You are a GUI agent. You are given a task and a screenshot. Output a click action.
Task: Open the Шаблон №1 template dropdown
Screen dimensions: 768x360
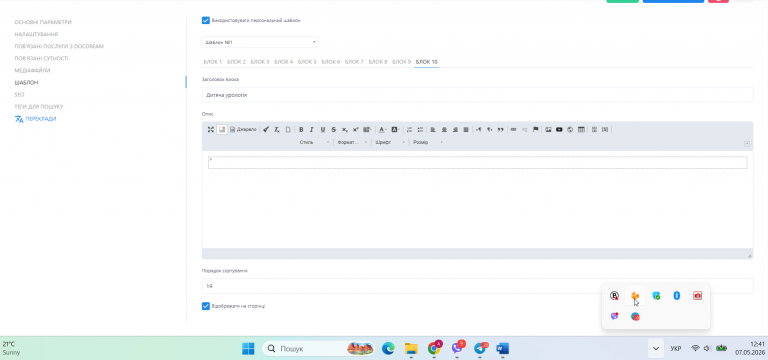click(260, 42)
